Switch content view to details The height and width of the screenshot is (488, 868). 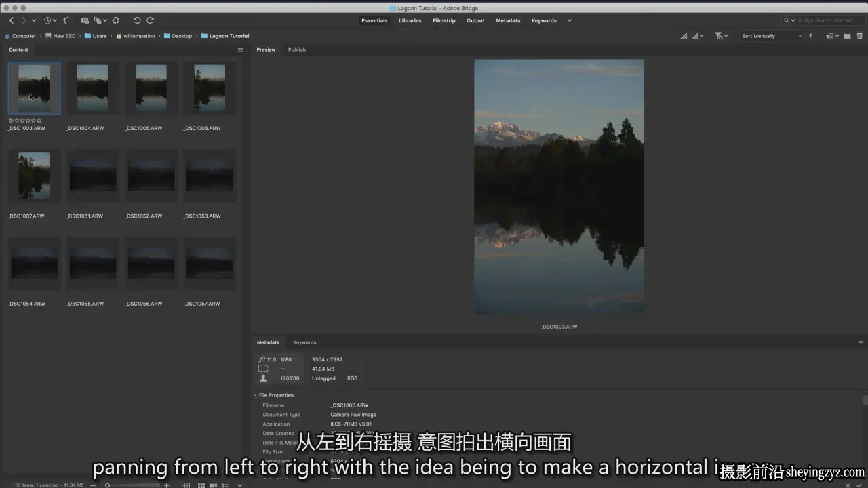214,485
